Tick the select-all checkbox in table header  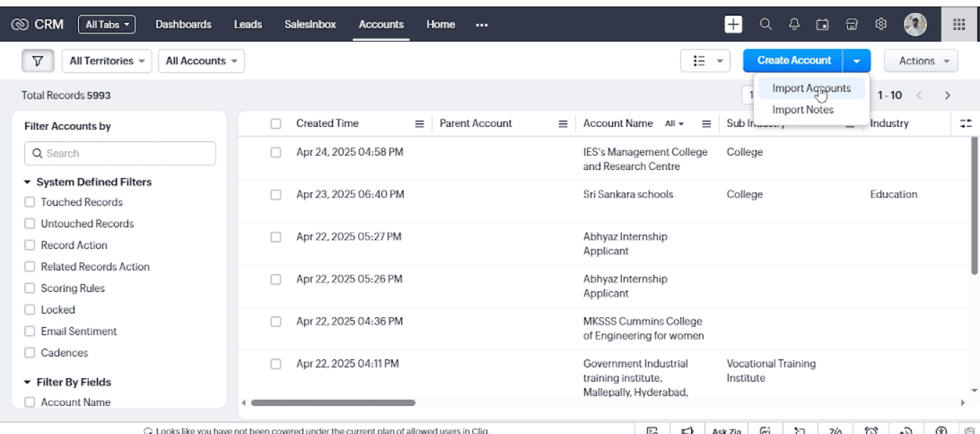[275, 123]
